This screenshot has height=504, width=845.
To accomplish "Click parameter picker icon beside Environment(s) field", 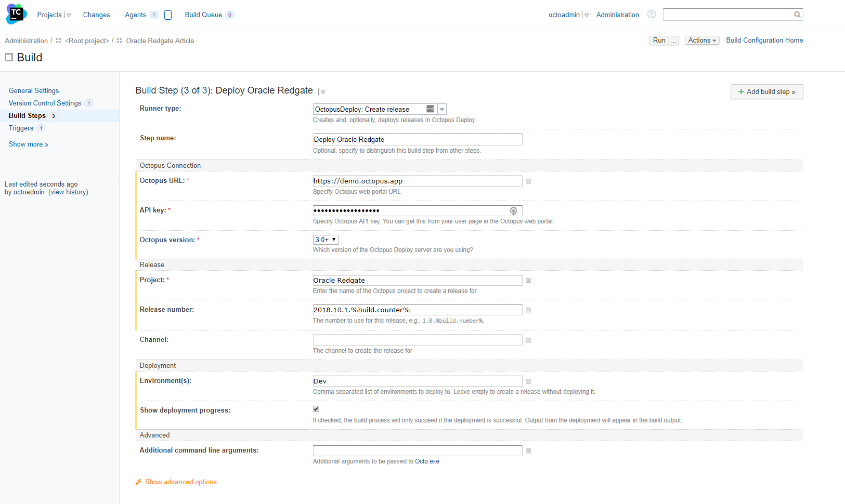I will [x=528, y=381].
